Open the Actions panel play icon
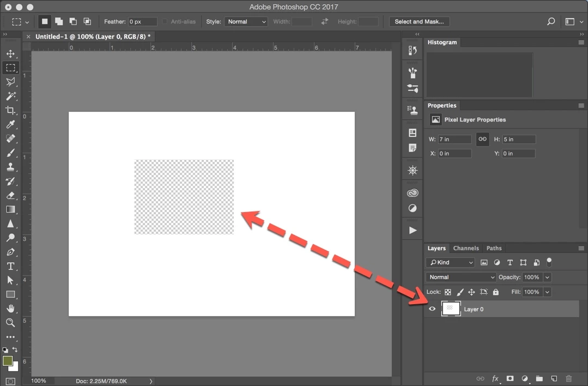This screenshot has height=386, width=588. coord(413,230)
